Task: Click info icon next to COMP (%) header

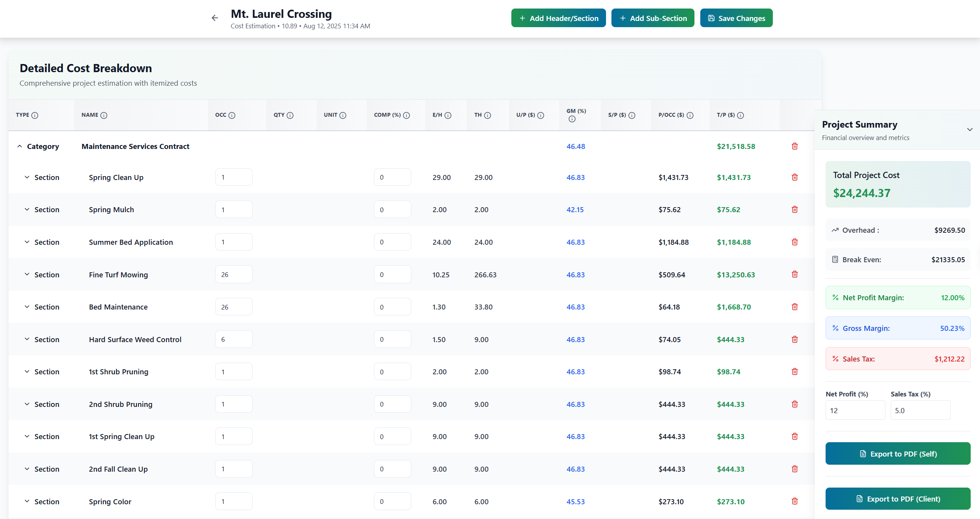Action: tap(406, 115)
